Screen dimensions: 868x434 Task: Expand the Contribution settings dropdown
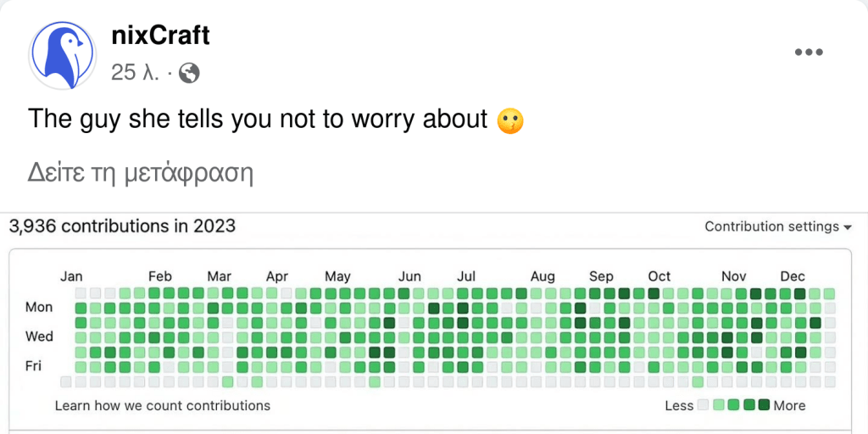click(777, 226)
